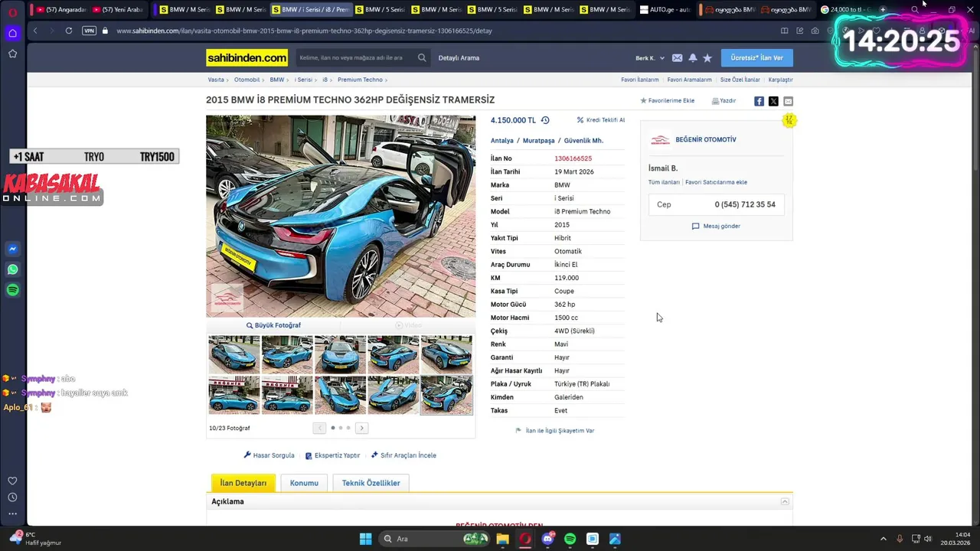Click the search magnifier icon in header

422,58
